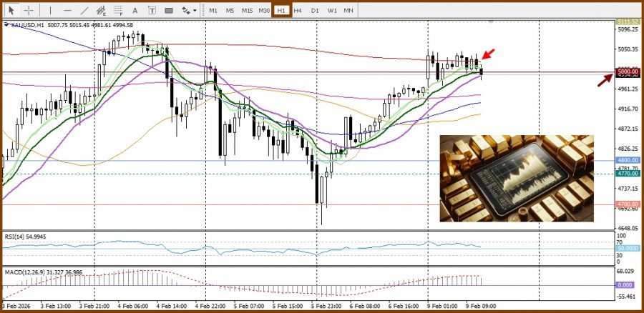Click the XAUUSD,H1 chart title arrow
This screenshot has height=313, width=644.
coord(6,25)
